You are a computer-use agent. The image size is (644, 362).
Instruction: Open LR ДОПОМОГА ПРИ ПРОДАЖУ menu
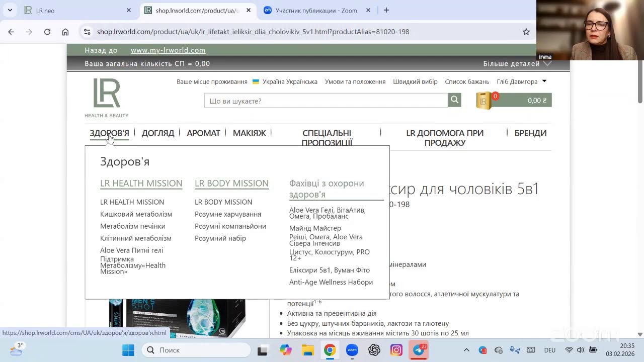445,138
